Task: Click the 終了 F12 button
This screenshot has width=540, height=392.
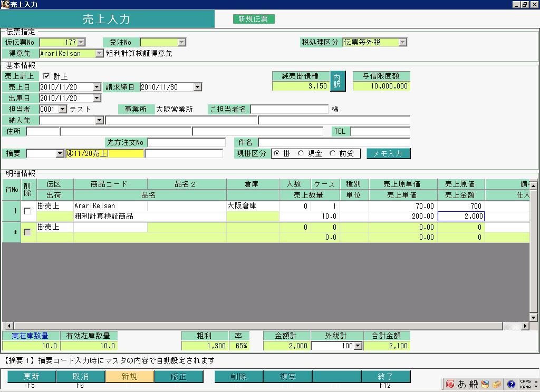Action: (x=385, y=377)
